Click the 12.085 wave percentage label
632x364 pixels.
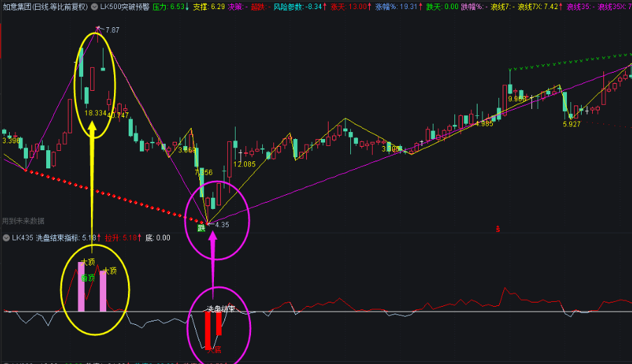click(x=245, y=164)
